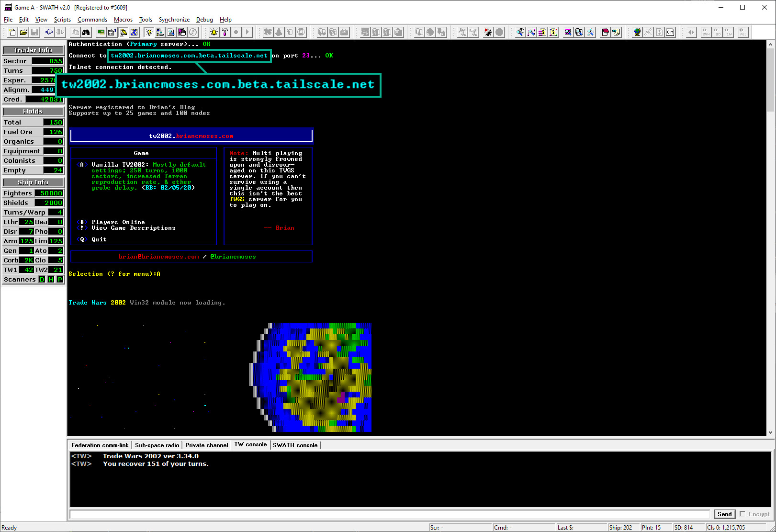Click the light bulb toolbar icon
Image resolution: width=776 pixels, height=532 pixels.
[x=149, y=32]
